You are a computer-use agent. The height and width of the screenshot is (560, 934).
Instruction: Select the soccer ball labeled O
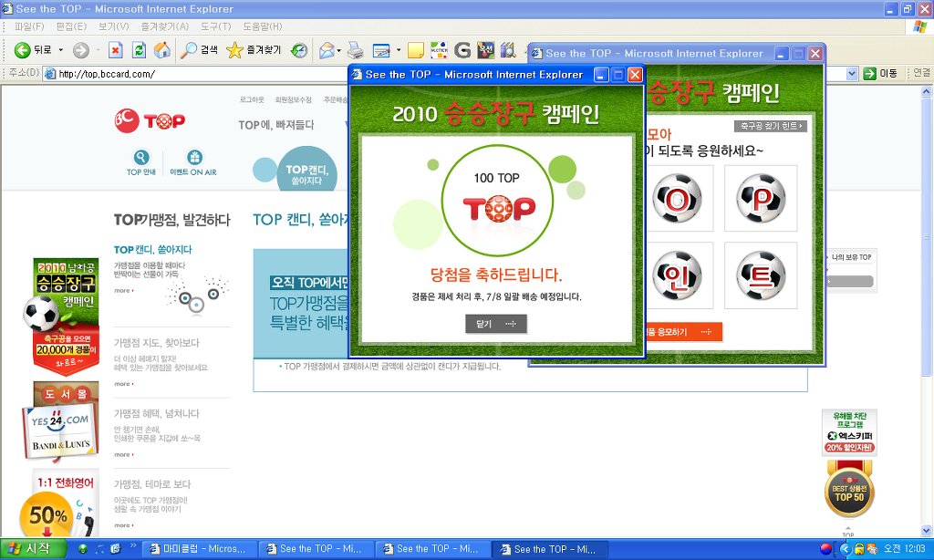(677, 199)
